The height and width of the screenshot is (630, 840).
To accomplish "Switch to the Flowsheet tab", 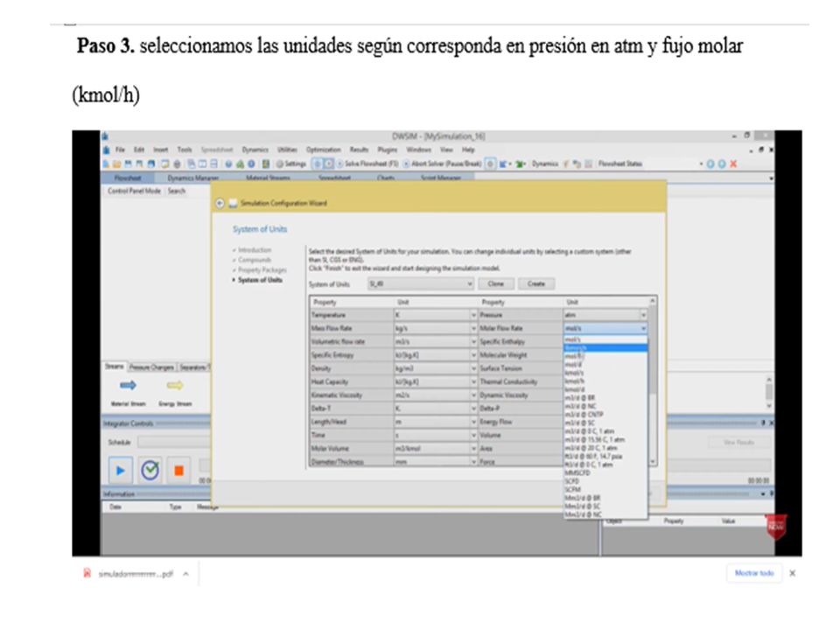I will 128,178.
